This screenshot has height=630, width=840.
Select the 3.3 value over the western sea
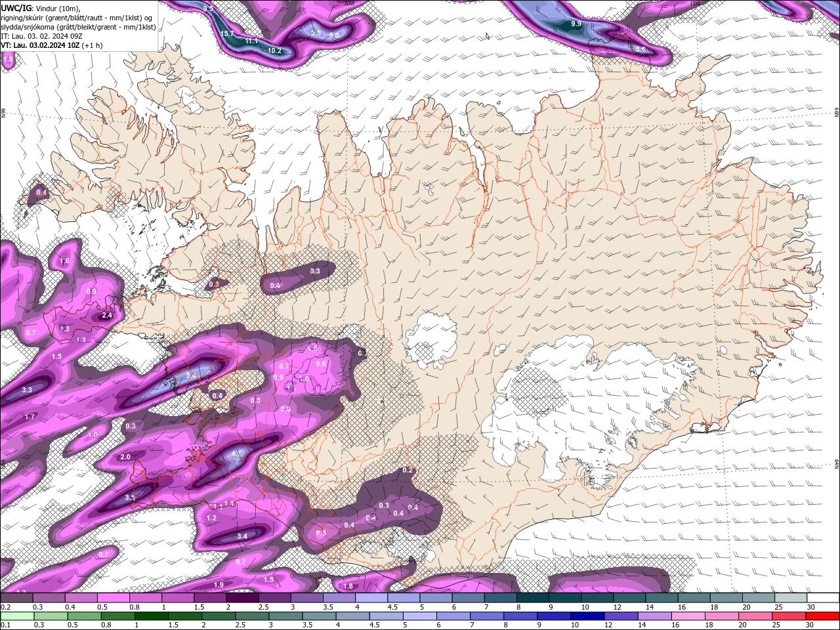tap(27, 390)
